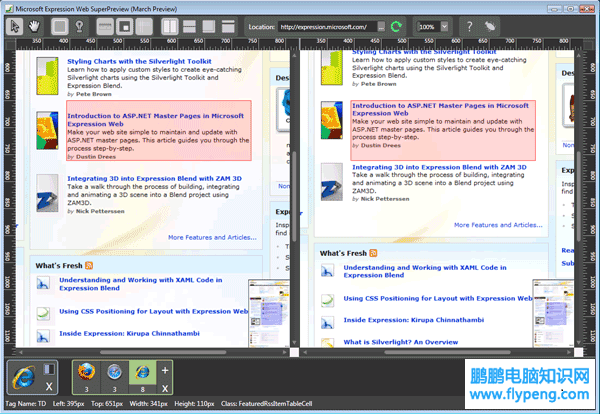Image resolution: width=600 pixels, height=414 pixels.
Task: Click right pane vertical scrollbar thumb
Action: point(579,196)
